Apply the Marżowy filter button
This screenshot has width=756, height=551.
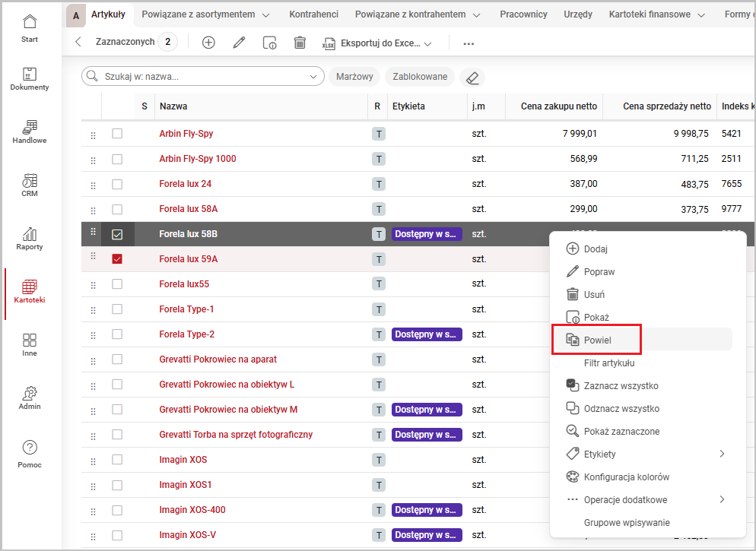click(x=354, y=77)
